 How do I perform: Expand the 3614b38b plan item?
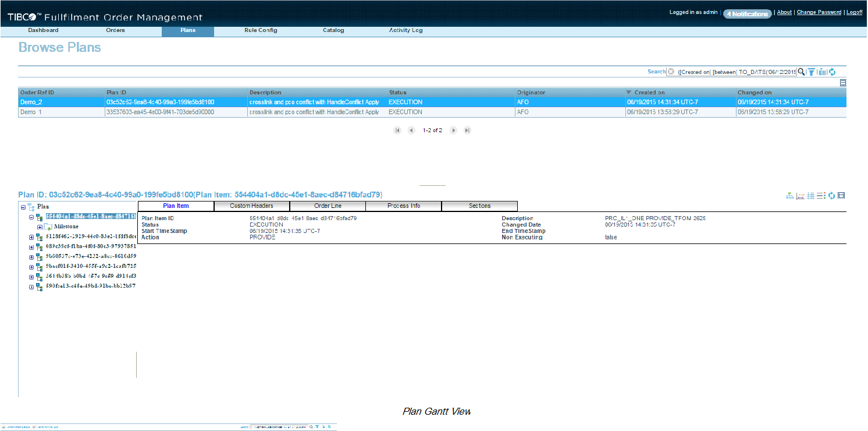click(31, 277)
